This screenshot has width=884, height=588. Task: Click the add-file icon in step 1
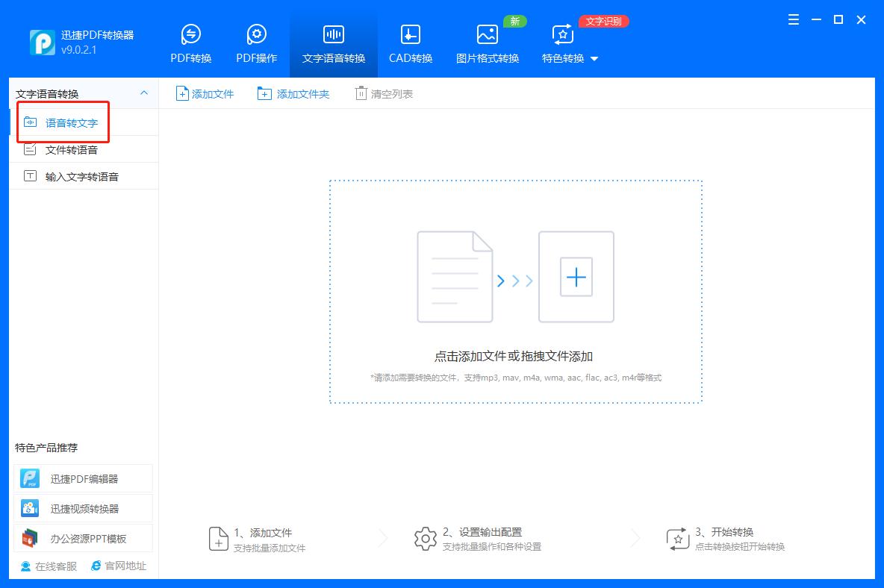pos(218,539)
